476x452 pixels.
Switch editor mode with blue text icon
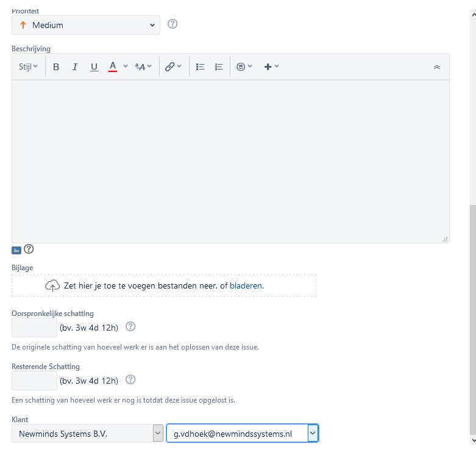16,250
